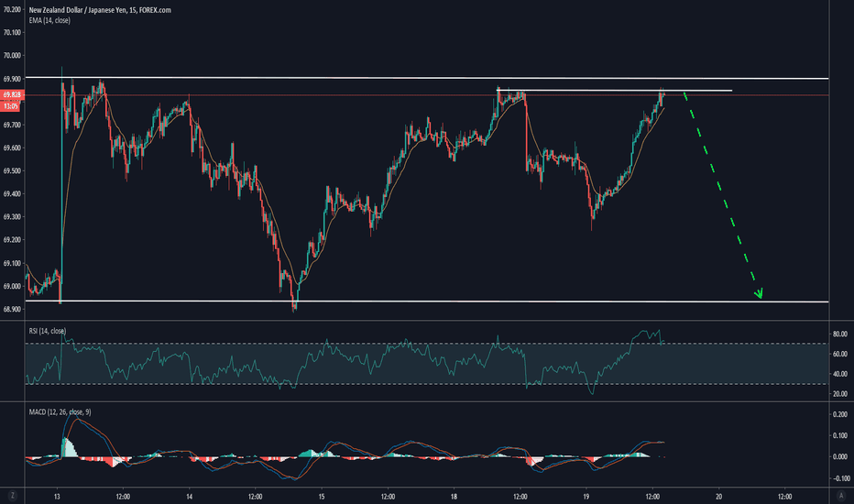
Task: Click the 70.200 level on the price scale
Action: [13, 8]
